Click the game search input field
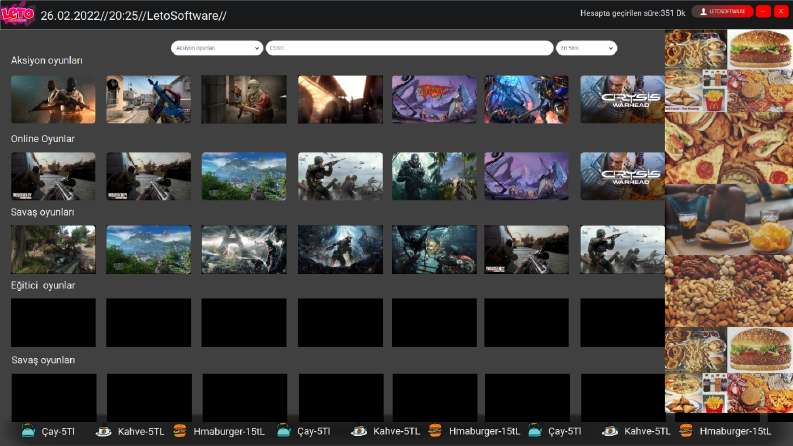 [409, 48]
